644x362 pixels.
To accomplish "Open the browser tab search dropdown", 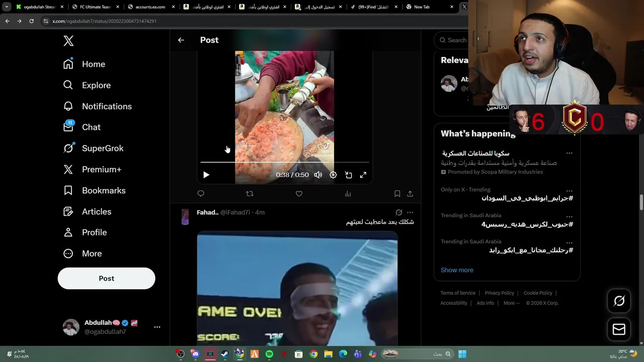I will pos(7,7).
